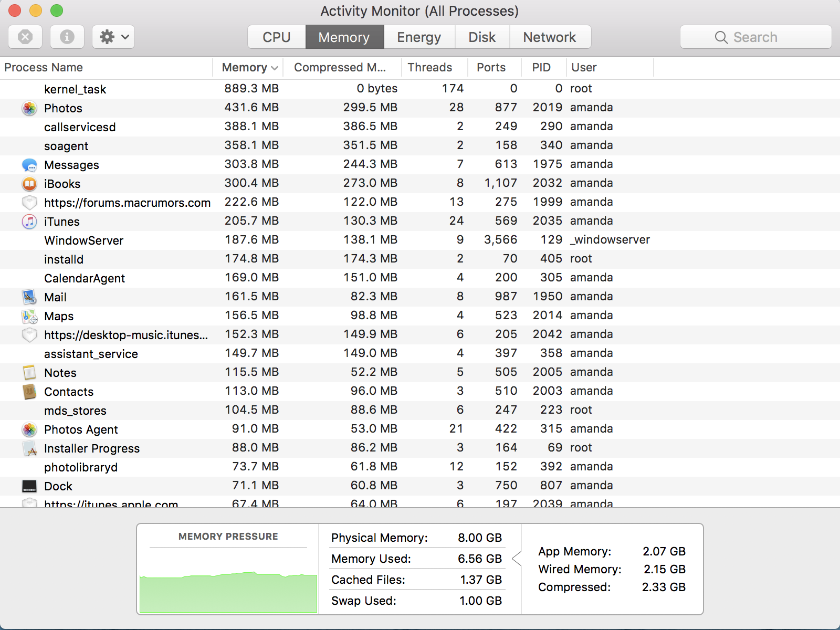Screen dimensions: 840x630
Task: Sort by Process Name column
Action: 106,67
